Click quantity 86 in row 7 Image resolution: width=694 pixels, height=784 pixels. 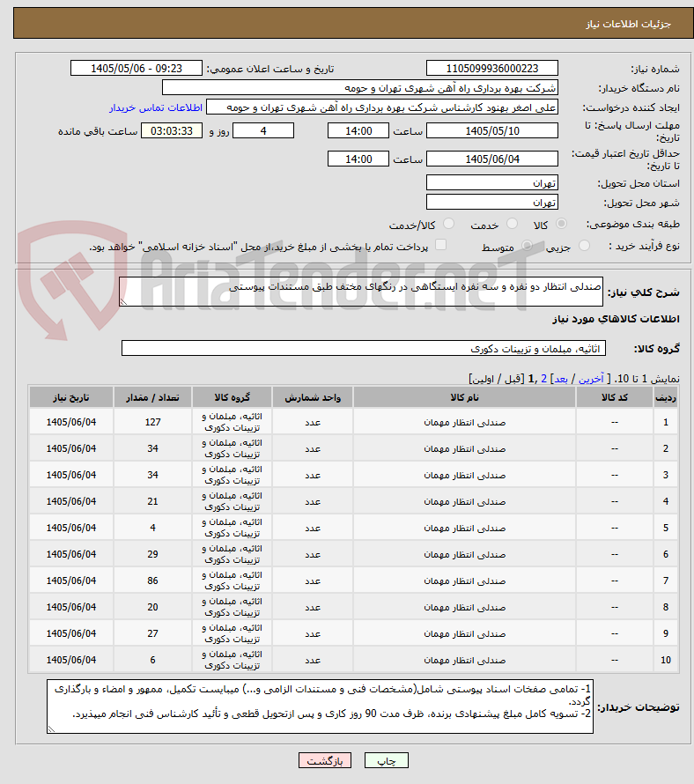[152, 581]
